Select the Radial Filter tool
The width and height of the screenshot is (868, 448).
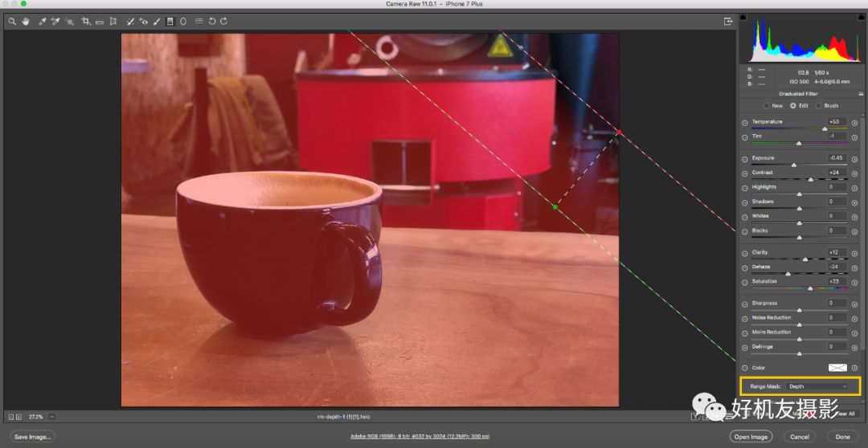pos(183,22)
